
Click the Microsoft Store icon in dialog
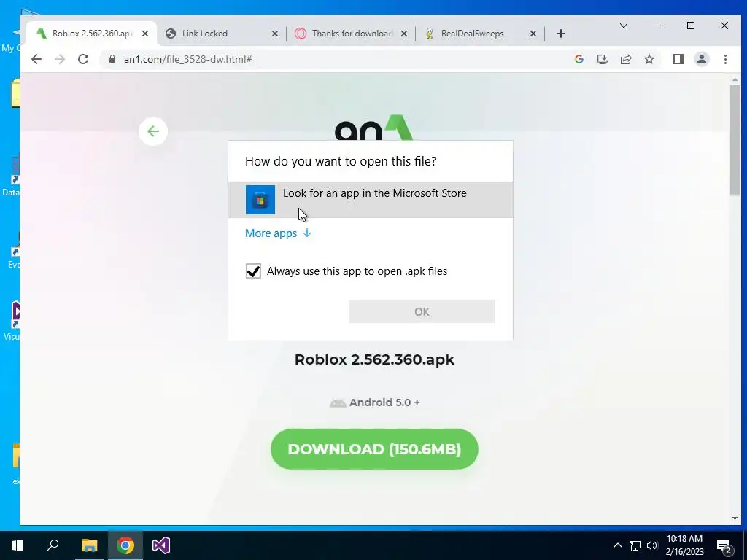(x=260, y=200)
